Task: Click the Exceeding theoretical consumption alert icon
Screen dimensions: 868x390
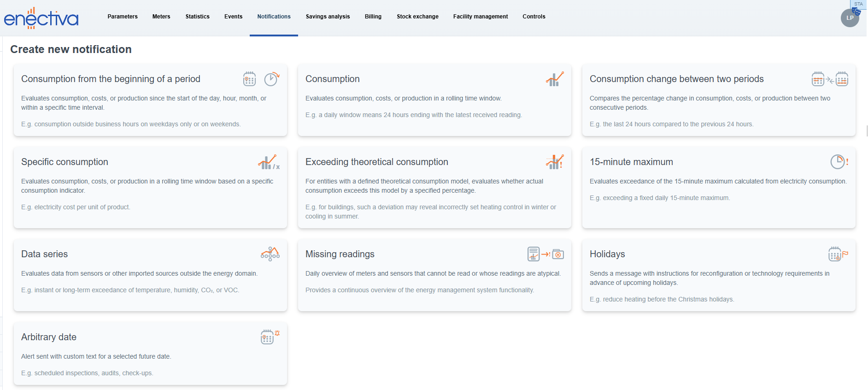Action: (x=555, y=162)
